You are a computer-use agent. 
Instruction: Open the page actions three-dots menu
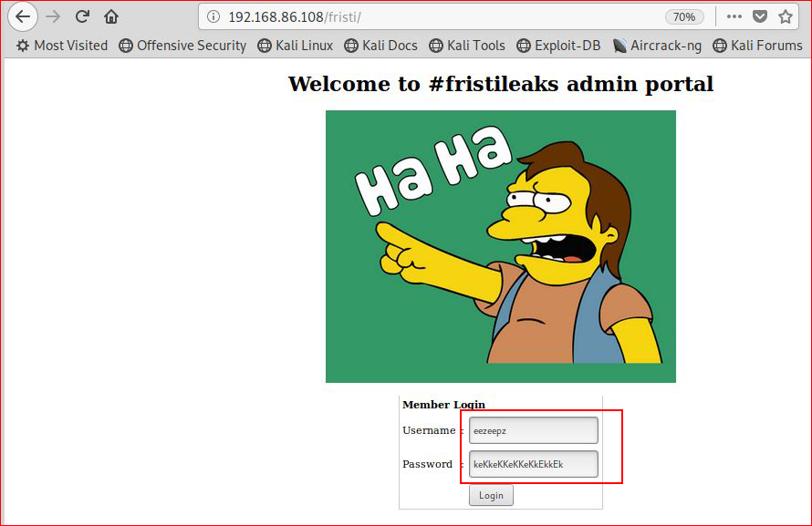(734, 16)
